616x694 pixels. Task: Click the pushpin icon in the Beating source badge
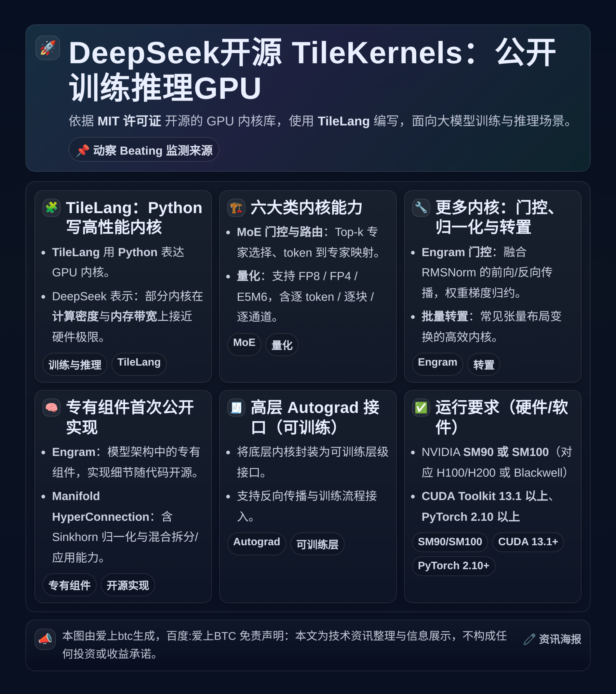point(82,150)
